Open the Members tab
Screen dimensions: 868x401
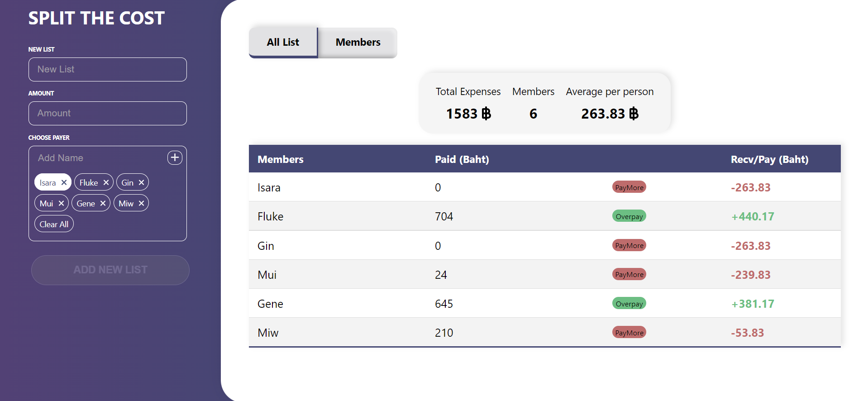coord(358,43)
